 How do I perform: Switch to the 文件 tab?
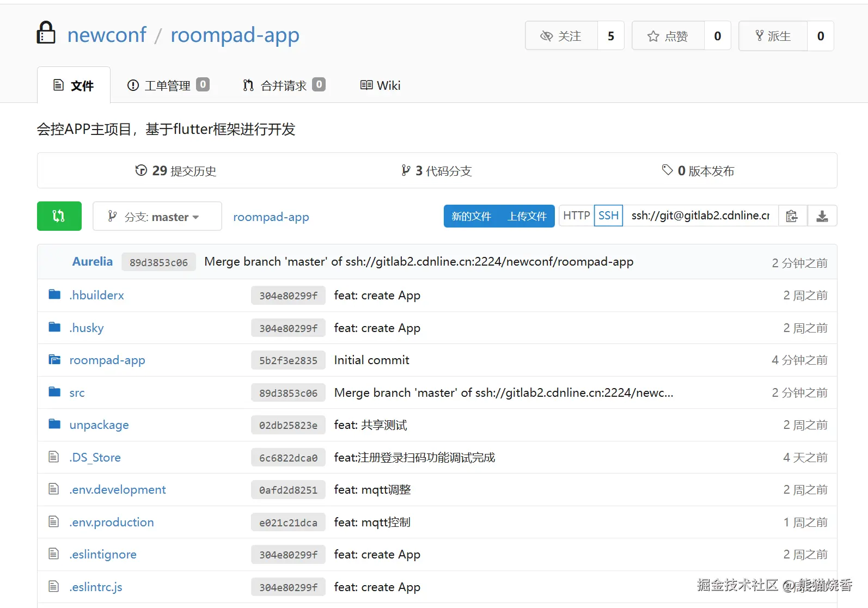pyautogui.click(x=74, y=85)
